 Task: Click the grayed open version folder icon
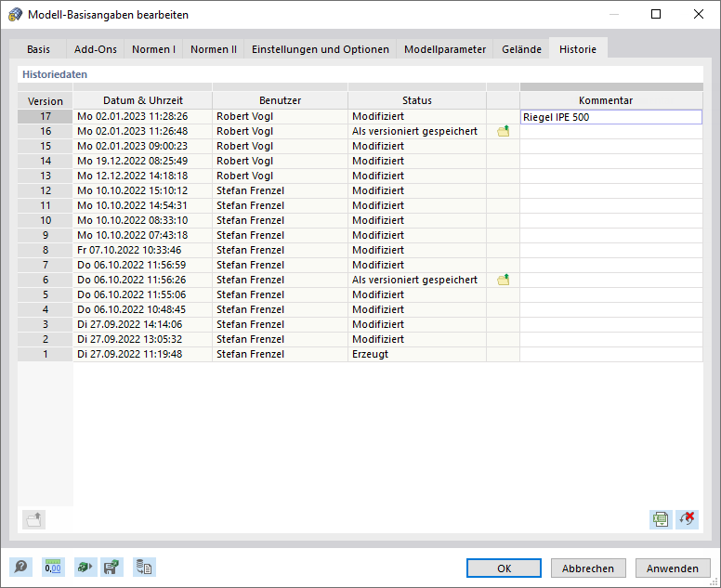click(33, 519)
